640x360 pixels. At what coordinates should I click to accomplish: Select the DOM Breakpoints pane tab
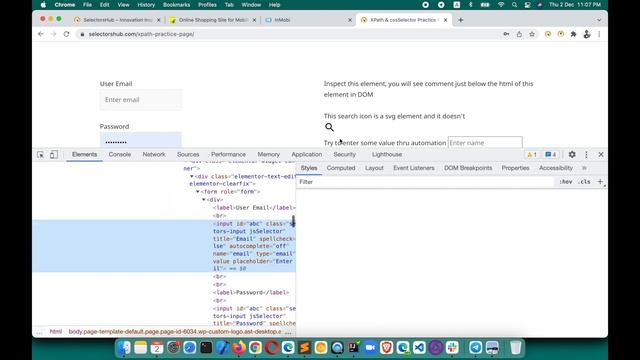(468, 168)
